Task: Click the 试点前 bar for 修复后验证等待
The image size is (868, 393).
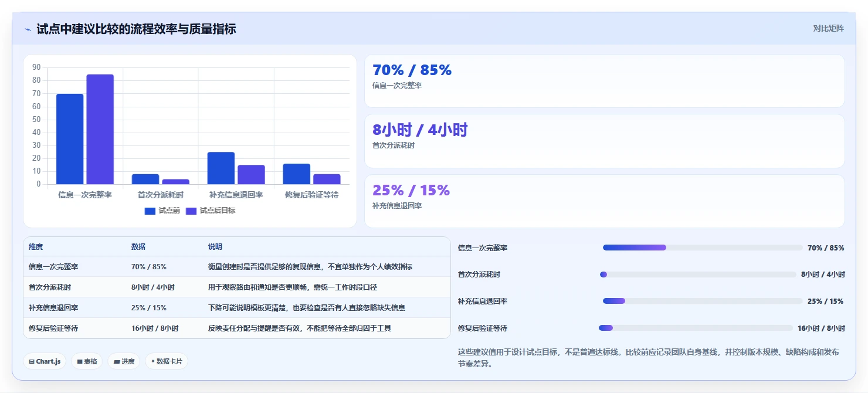Action: 297,174
